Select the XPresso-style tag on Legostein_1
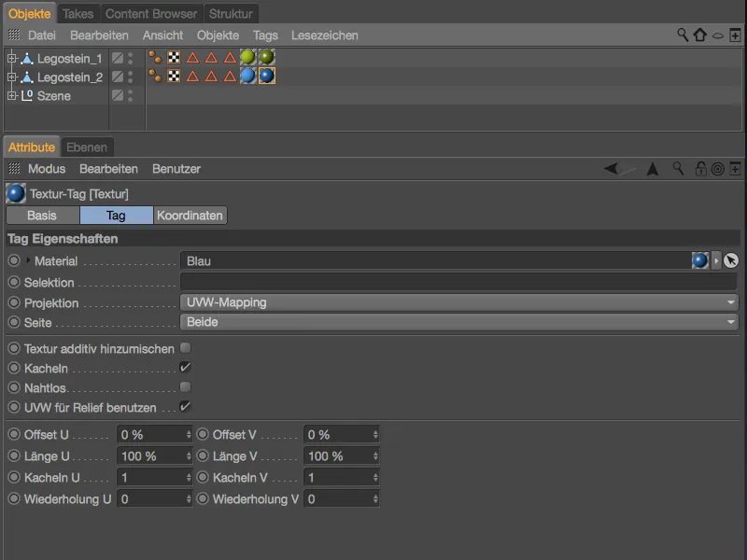 point(155,58)
